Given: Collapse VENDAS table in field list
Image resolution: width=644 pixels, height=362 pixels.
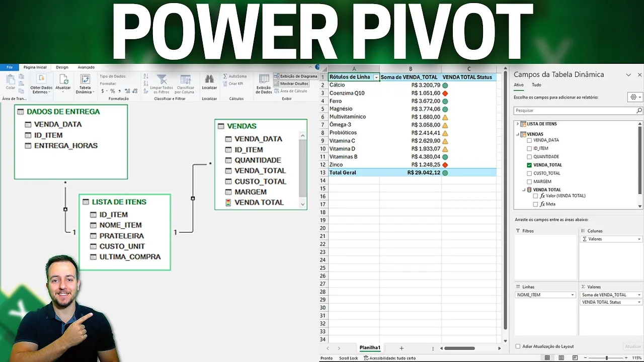Looking at the screenshot, I should point(517,134).
